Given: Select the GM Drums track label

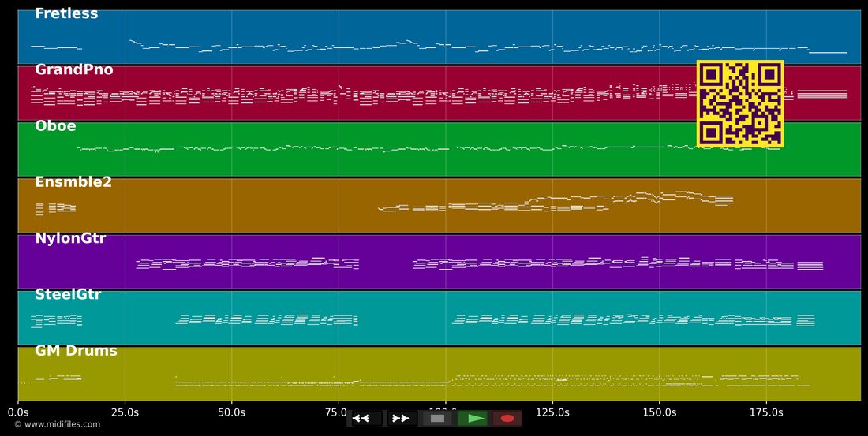Looking at the screenshot, I should tap(76, 351).
